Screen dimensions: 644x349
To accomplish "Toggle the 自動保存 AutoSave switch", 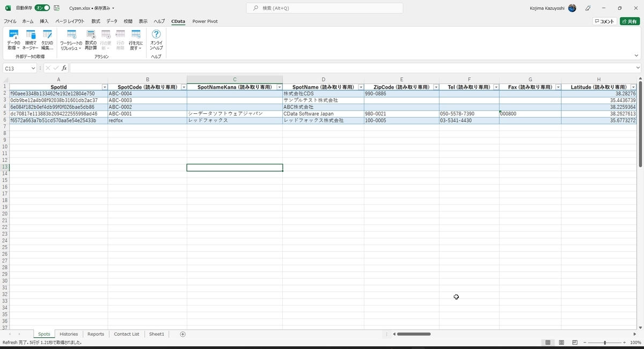I will click(x=42, y=8).
